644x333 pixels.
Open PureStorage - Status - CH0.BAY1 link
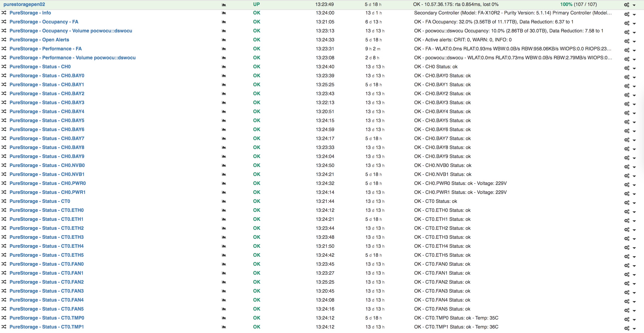pyautogui.click(x=47, y=84)
